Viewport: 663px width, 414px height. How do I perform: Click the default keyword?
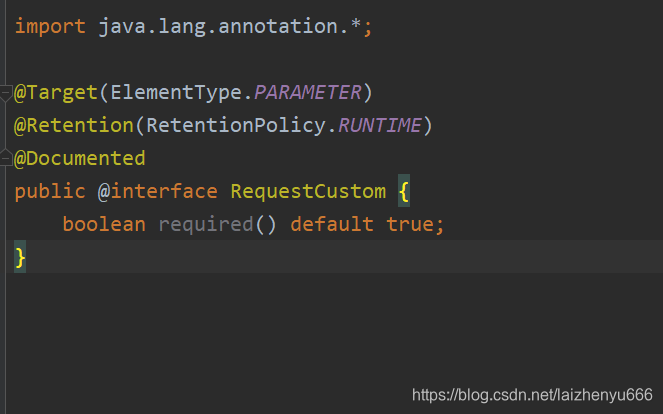[332, 224]
